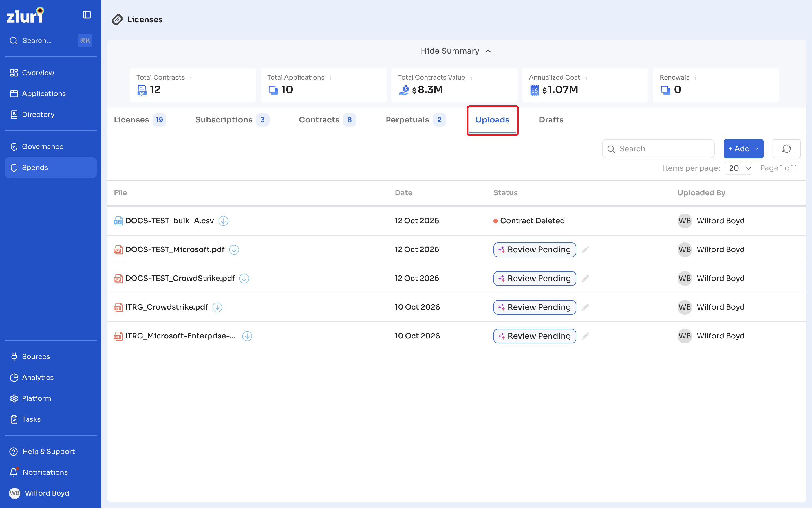Edit pencil icon for ITRG_Microsoft-Enterprise row
The image size is (812, 508).
585,336
